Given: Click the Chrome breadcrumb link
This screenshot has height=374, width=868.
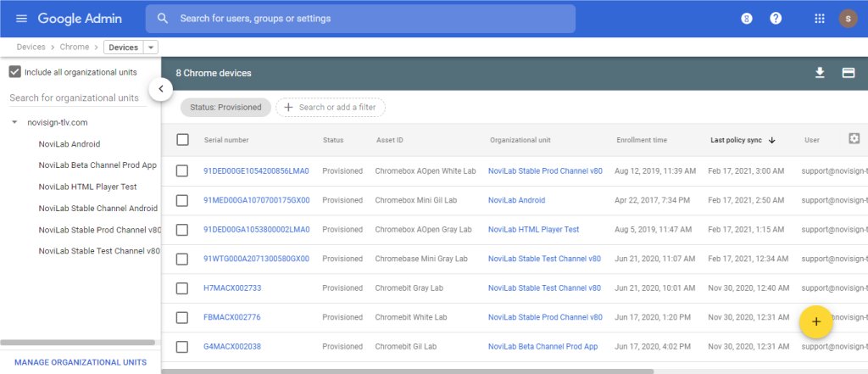Looking at the screenshot, I should coord(75,47).
